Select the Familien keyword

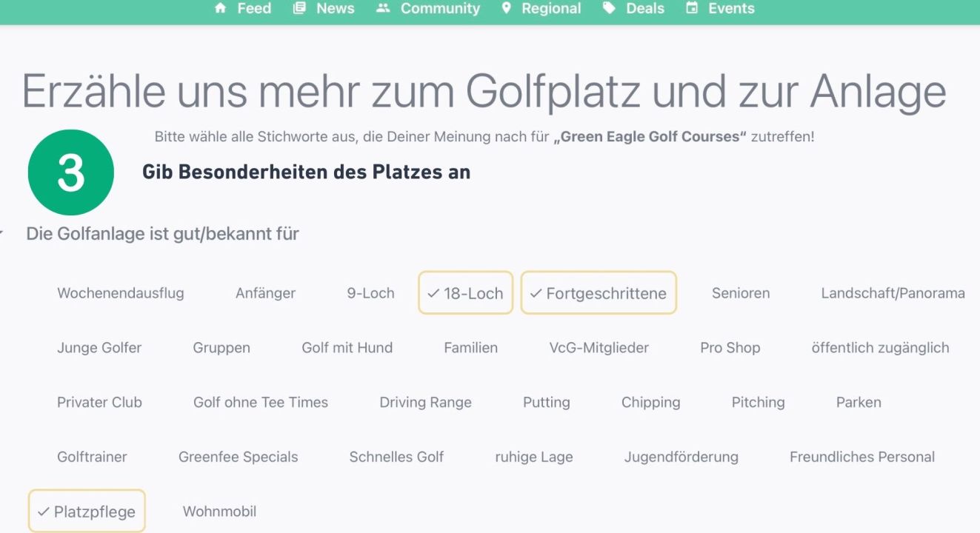coord(471,348)
